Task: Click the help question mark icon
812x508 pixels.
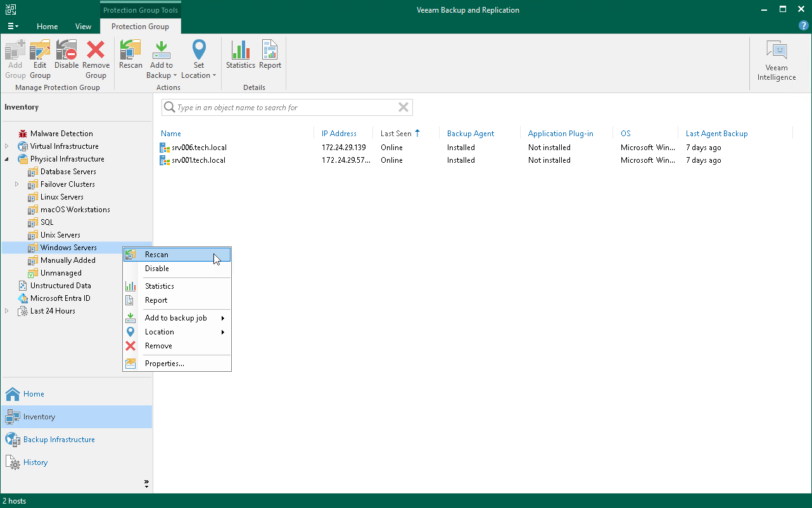Action: coord(803,26)
